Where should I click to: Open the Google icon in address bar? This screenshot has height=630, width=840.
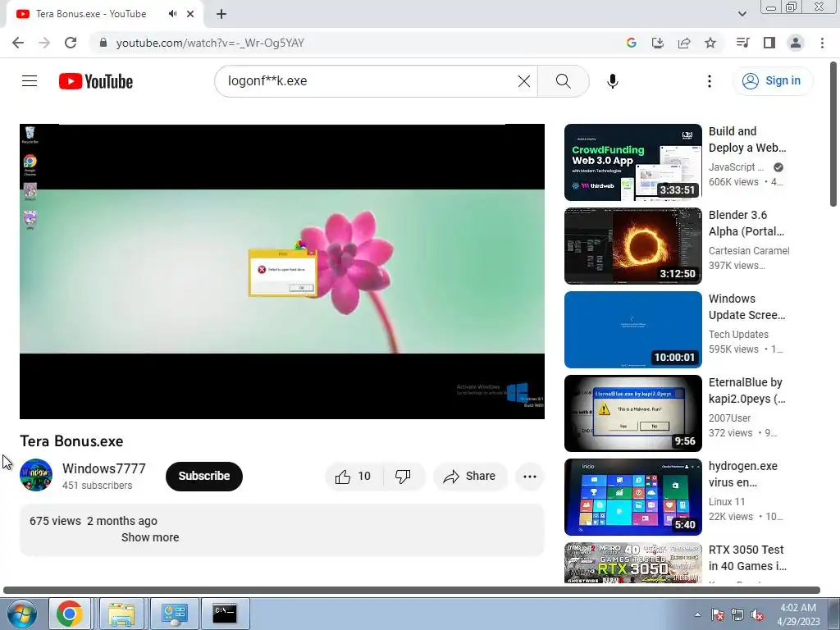click(631, 43)
